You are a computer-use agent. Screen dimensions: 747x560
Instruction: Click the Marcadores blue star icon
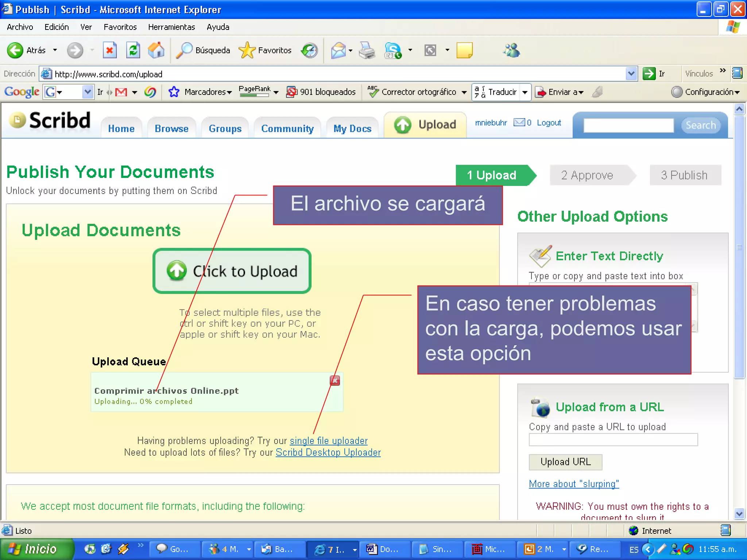174,92
